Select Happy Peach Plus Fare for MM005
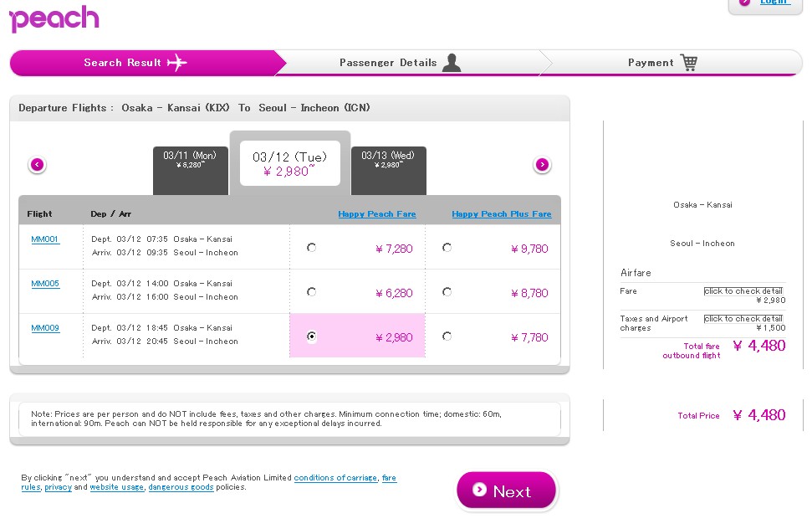Image resolution: width=812 pixels, height=529 pixels. point(447,292)
